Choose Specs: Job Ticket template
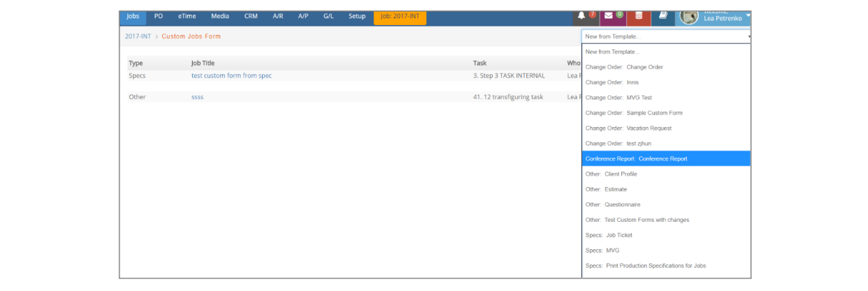 [x=667, y=235]
